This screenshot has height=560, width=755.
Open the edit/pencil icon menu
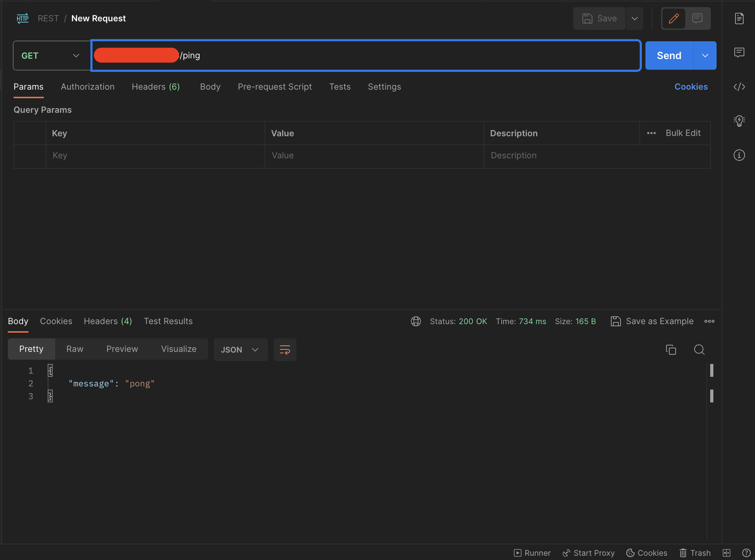(674, 18)
